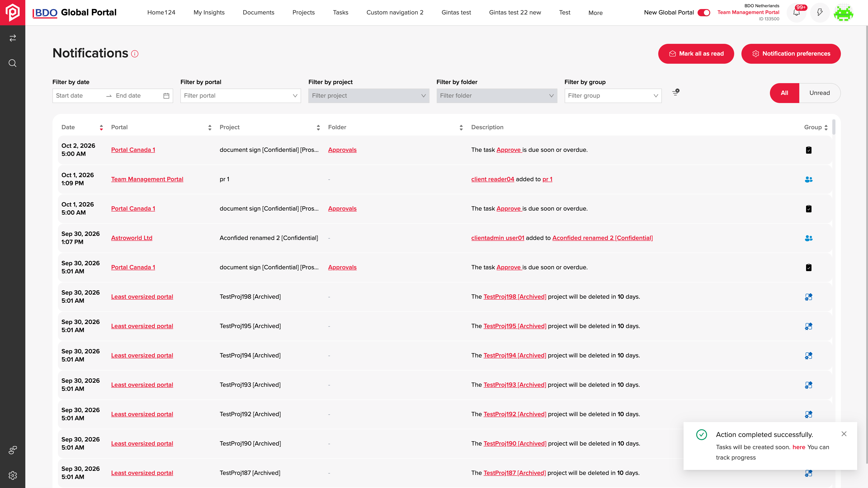Click group icon for TestProj198 row

[808, 297]
